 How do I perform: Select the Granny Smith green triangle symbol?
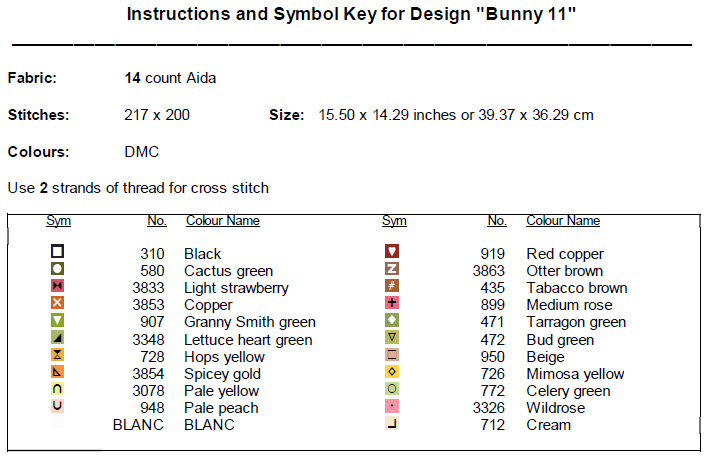click(58, 321)
